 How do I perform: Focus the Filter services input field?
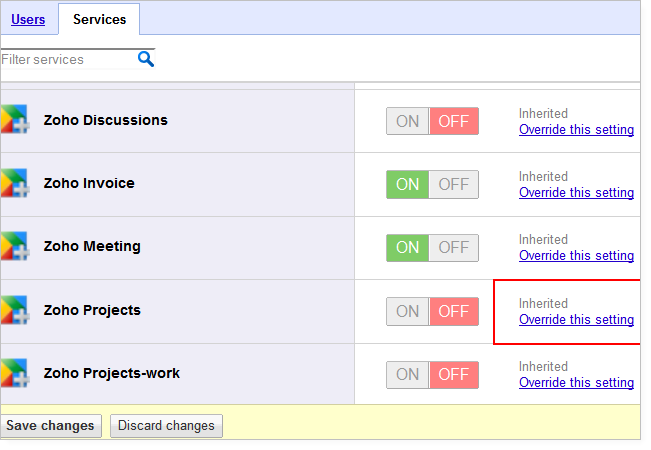point(69,59)
